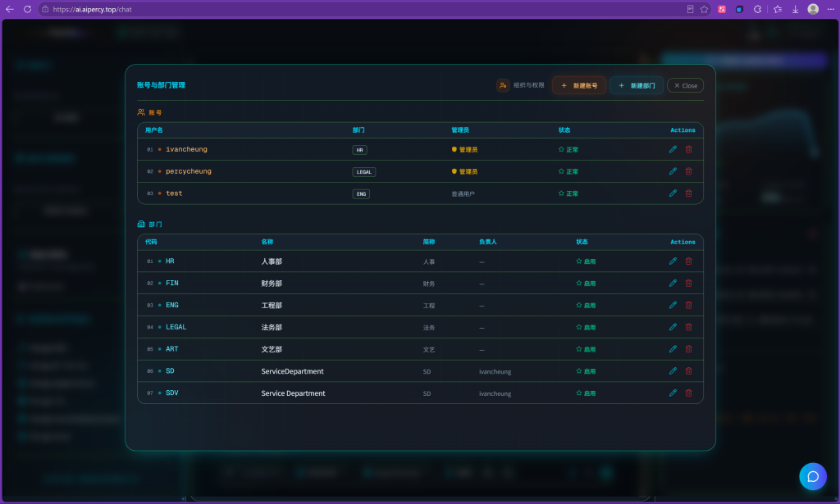Select the LEGAL department tag for percycheung
The width and height of the screenshot is (840, 504).
tap(363, 172)
